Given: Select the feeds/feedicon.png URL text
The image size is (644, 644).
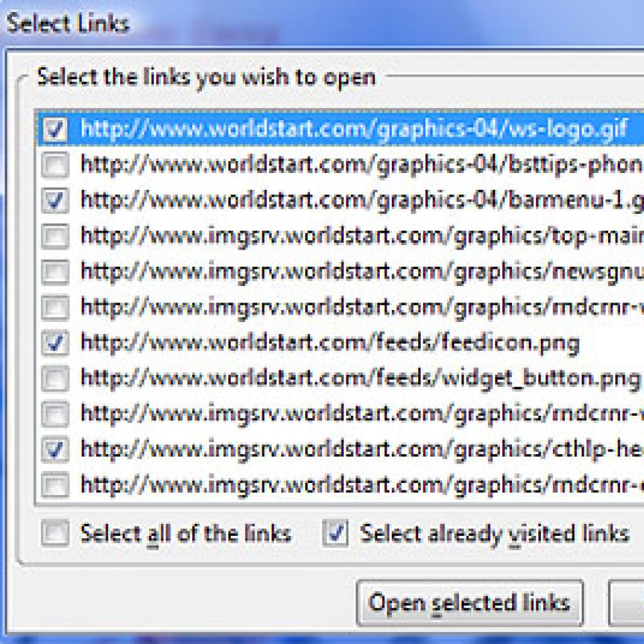Looking at the screenshot, I should (330, 343).
